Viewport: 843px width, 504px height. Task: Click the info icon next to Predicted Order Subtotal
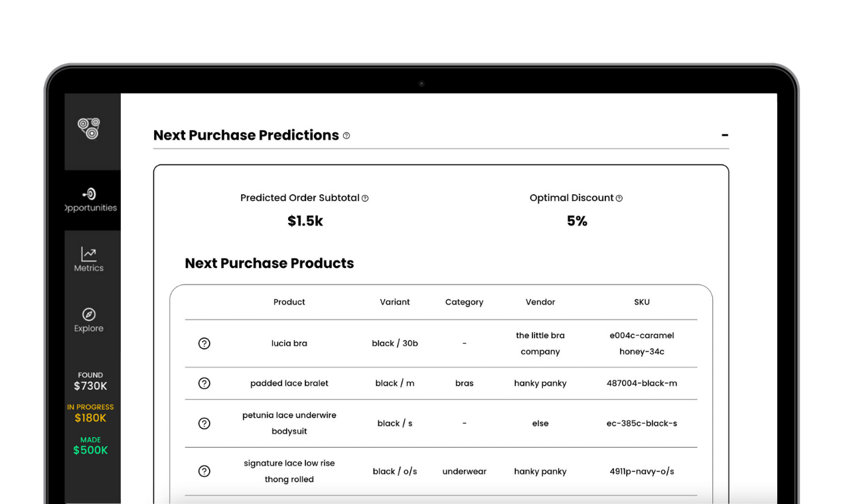[365, 198]
